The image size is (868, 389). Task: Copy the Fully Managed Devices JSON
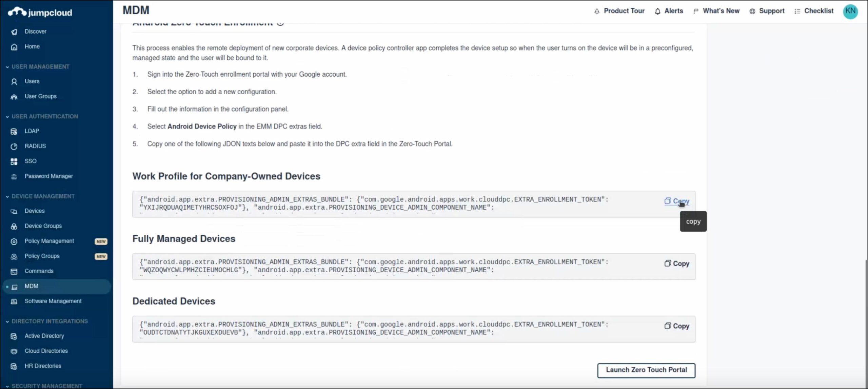[677, 264]
